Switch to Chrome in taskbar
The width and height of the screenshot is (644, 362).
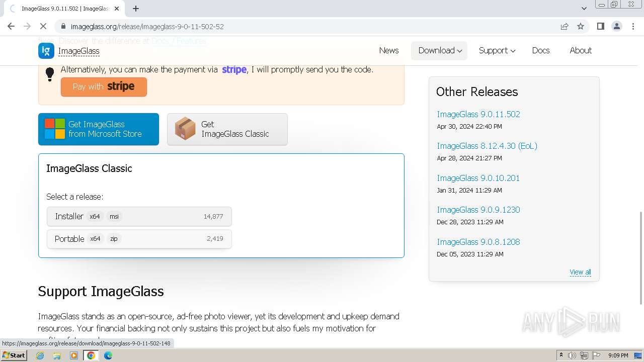[91, 355]
